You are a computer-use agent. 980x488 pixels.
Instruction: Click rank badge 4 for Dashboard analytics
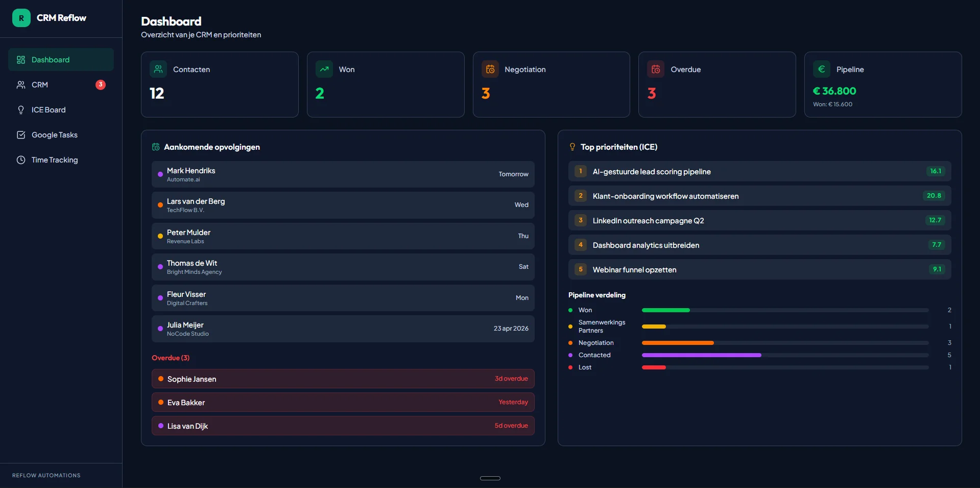click(x=581, y=245)
